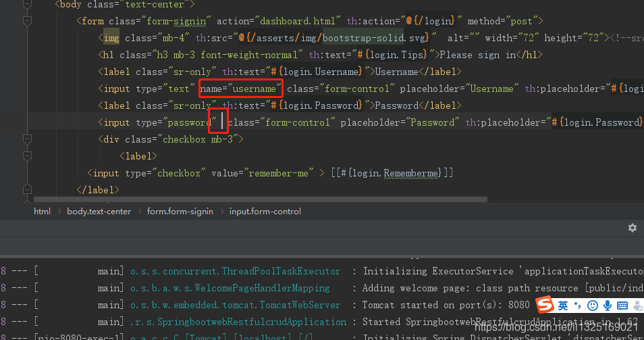Click SpringbootwebRestfulcrudApplication logger in console
Viewport: 644px width, 340px height.
coord(238,322)
